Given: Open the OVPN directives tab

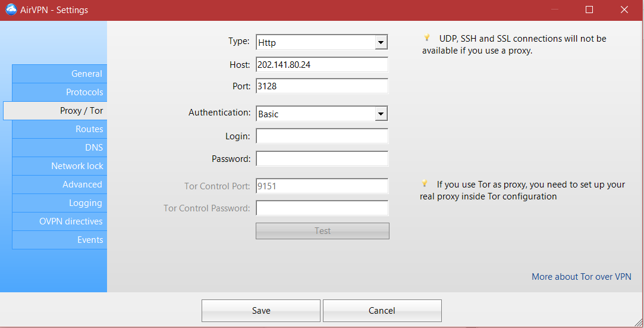Looking at the screenshot, I should tap(59, 221).
